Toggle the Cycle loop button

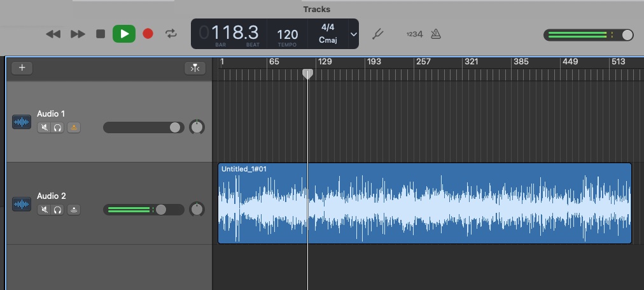(171, 34)
